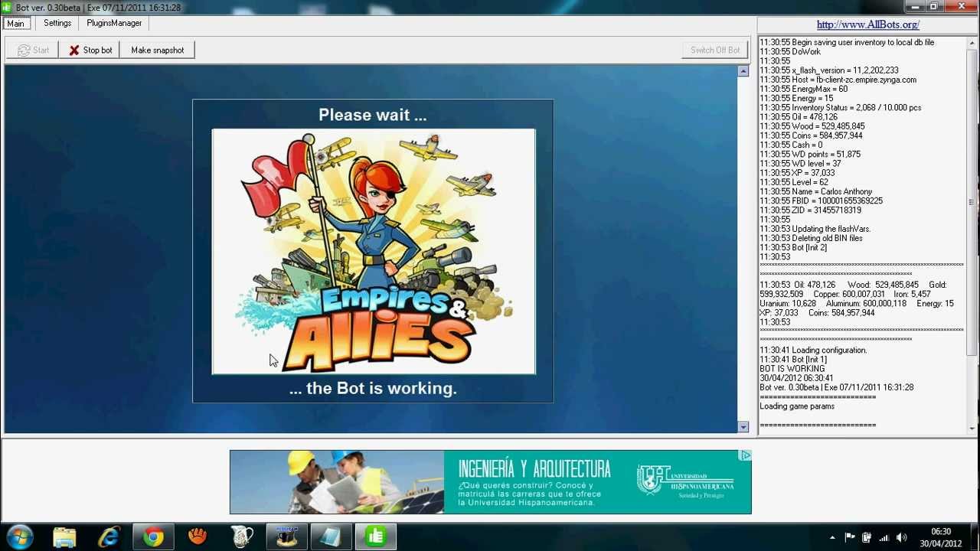Click log line 'Loading game params'
Viewport: 980px width, 551px height.
(x=797, y=406)
